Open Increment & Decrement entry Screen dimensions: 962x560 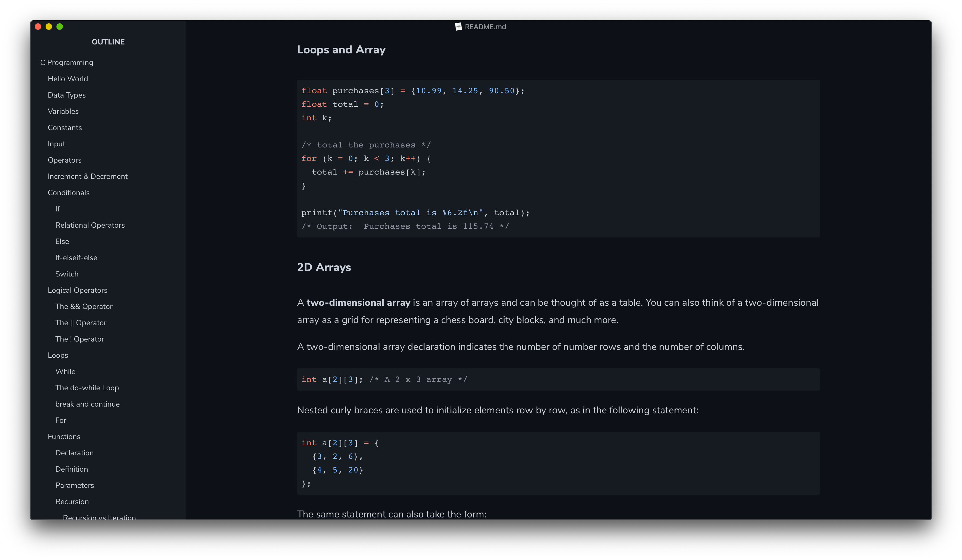coord(87,176)
